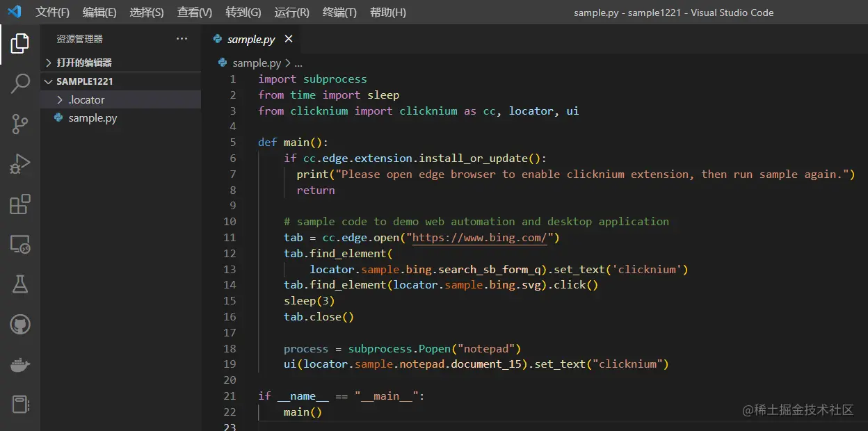
Task: Click line number 15 in the gutter
Action: (x=230, y=300)
